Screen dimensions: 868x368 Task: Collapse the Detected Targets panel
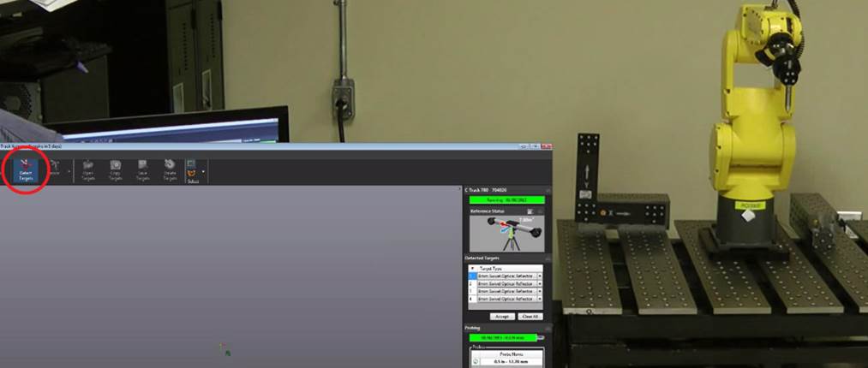pos(548,258)
